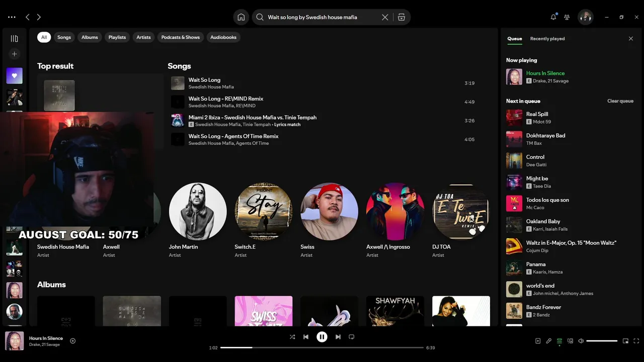Click the Clear queue button
The height and width of the screenshot is (362, 644).
pyautogui.click(x=620, y=101)
